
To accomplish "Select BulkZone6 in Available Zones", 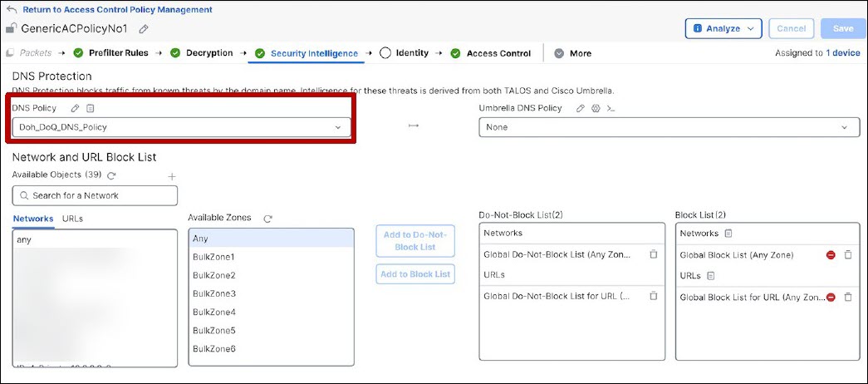I will [x=272, y=348].
